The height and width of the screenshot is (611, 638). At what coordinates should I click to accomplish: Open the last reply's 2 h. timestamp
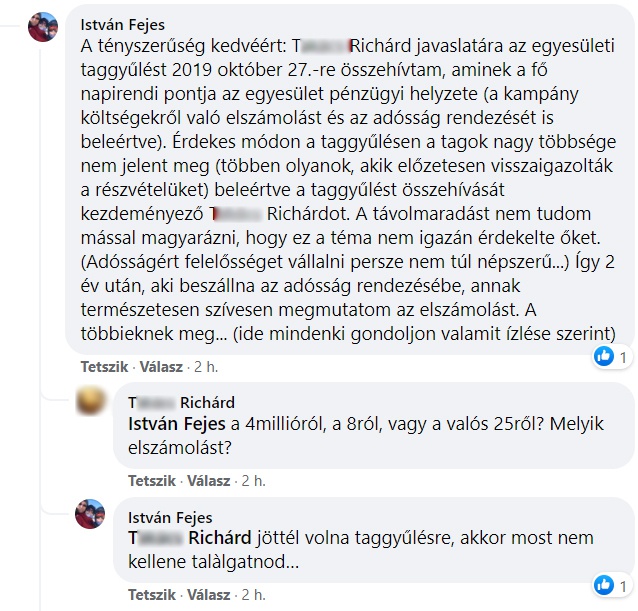(255, 593)
